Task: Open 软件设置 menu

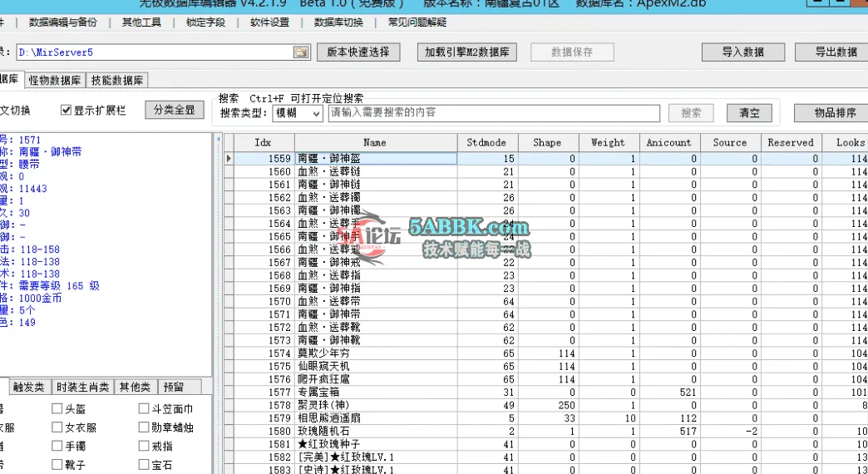Action: click(269, 22)
